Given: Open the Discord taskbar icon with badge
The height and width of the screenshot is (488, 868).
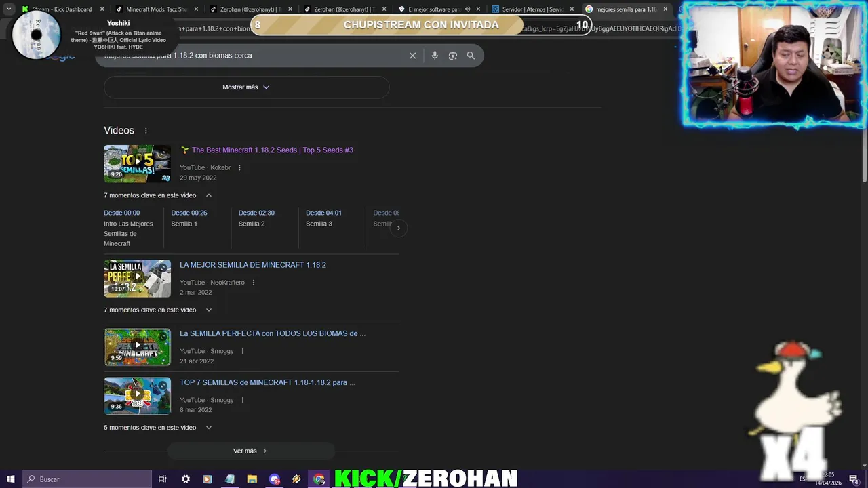Looking at the screenshot, I should (x=275, y=479).
